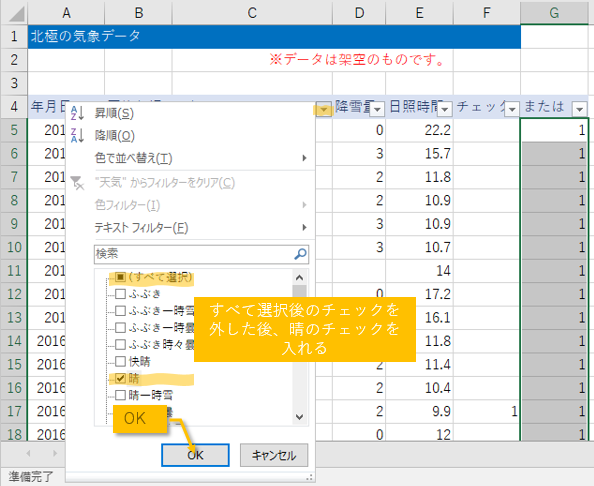594x486 pixels.
Task: Expand 色で並べ替え submenu arrow
Action: [x=304, y=158]
